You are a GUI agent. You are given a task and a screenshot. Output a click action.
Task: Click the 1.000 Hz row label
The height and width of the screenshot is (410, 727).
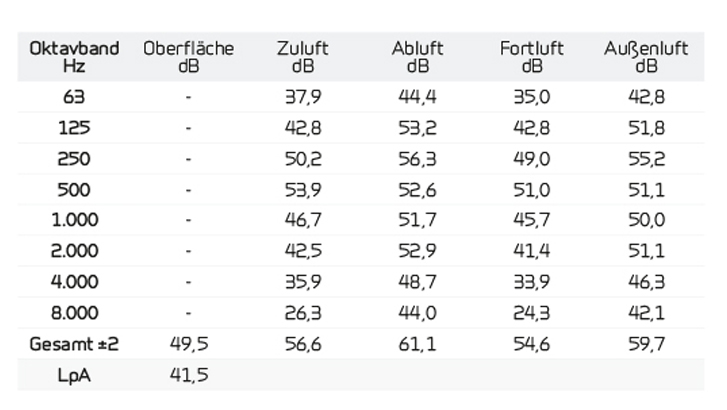coord(75,219)
